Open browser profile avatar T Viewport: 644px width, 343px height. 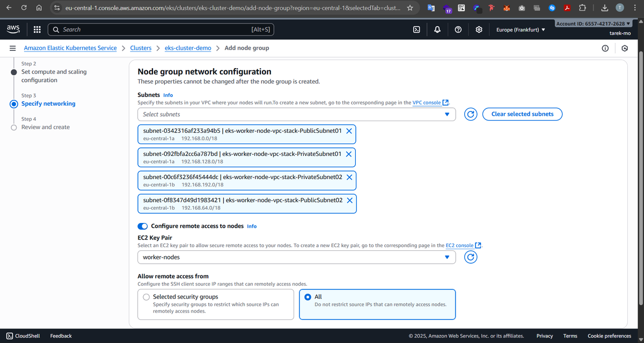(620, 8)
